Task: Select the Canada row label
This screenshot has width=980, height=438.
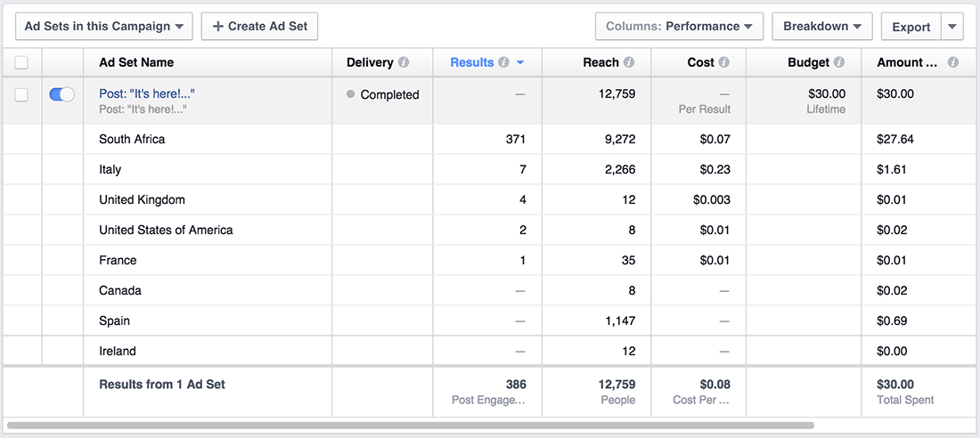Action: (120, 290)
